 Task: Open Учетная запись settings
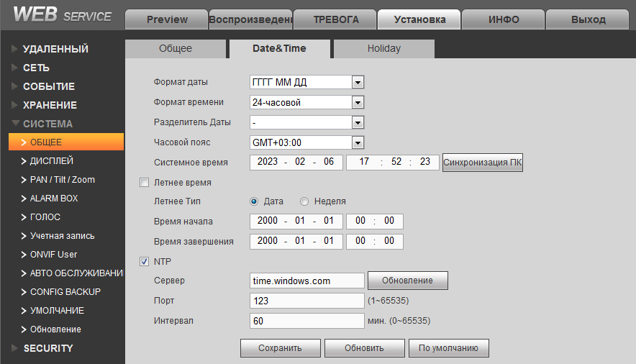pyautogui.click(x=62, y=235)
